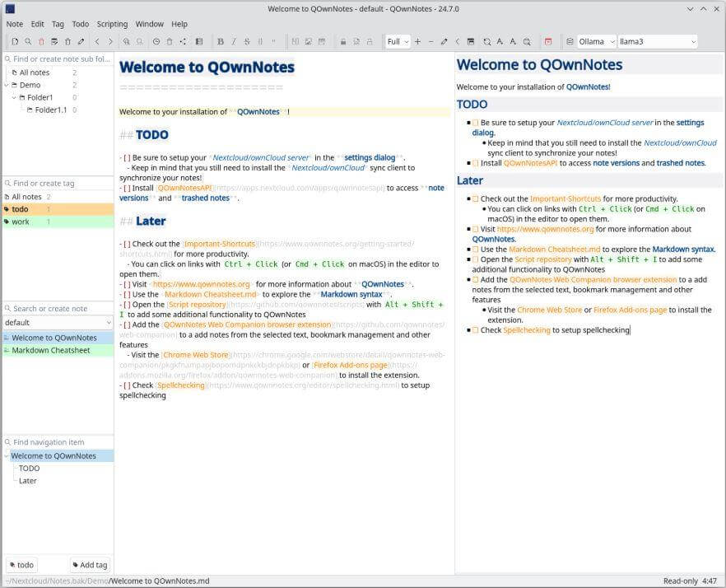Apply italic formatting from the toolbar
This screenshot has width=726, height=588.
tap(234, 41)
